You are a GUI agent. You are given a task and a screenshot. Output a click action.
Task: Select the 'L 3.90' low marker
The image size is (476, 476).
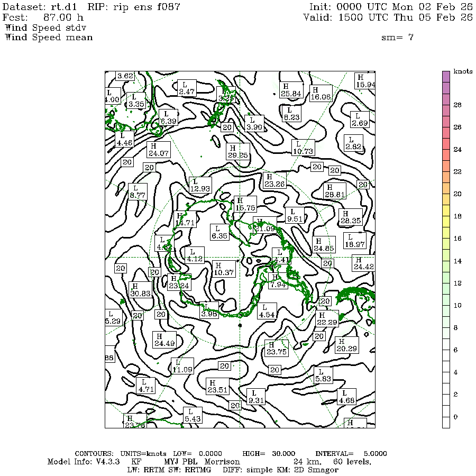click(254, 124)
